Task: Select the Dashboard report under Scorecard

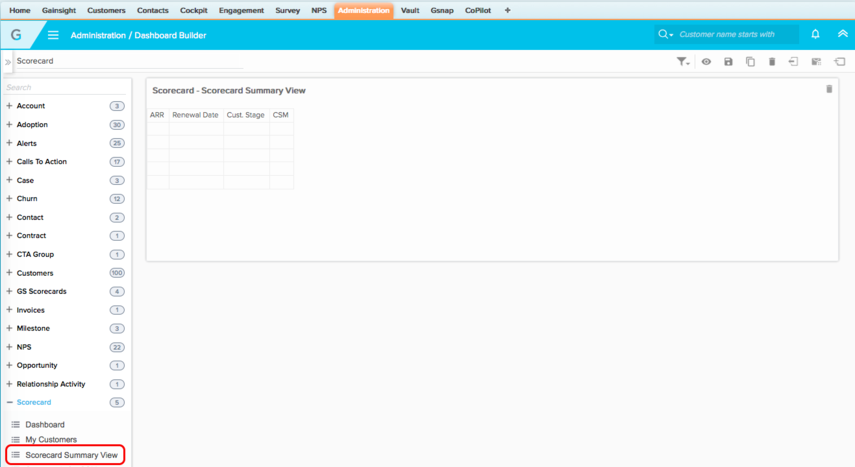Action: point(45,424)
